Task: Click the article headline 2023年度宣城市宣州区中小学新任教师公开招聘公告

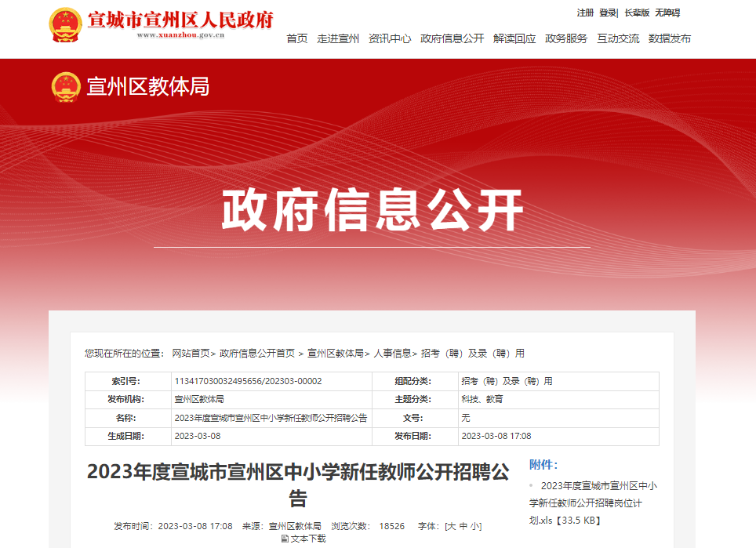Action: (x=298, y=484)
